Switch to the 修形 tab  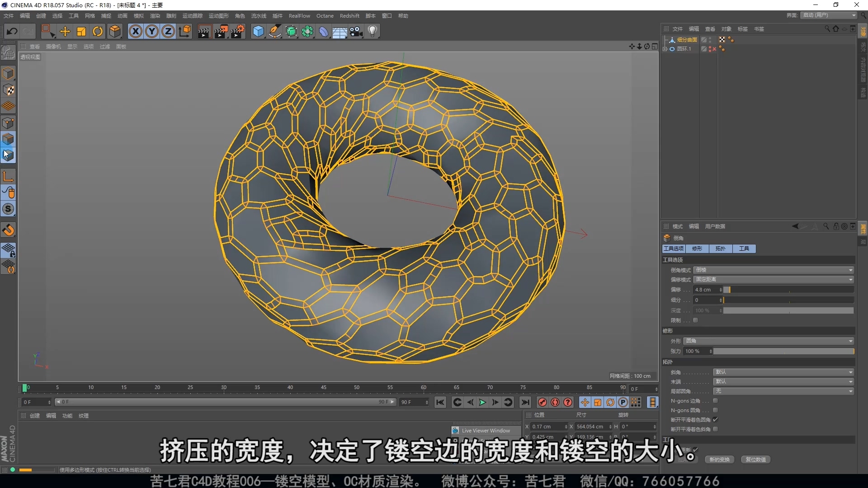click(x=697, y=249)
